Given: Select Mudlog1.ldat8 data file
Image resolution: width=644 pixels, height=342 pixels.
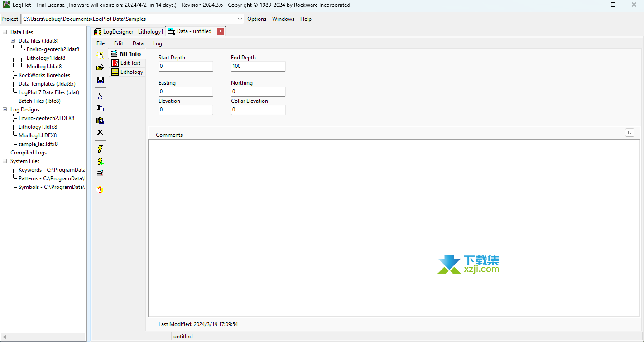Looking at the screenshot, I should click(x=44, y=67).
